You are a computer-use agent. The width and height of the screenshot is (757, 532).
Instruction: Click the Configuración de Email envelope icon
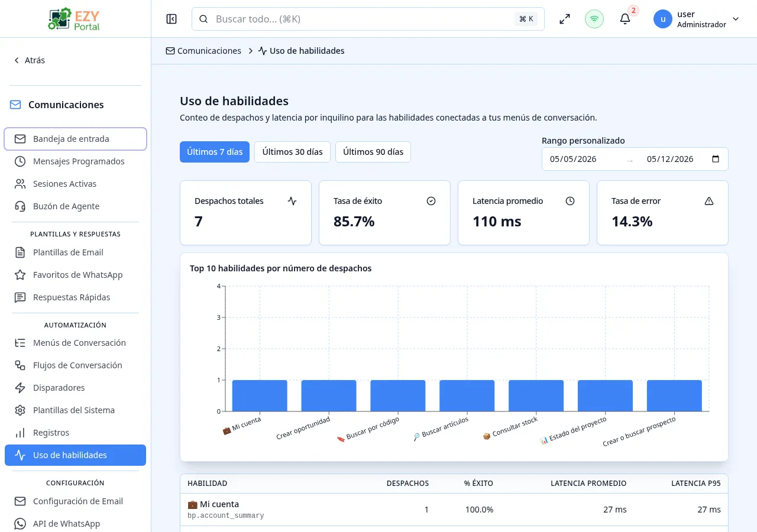(20, 501)
